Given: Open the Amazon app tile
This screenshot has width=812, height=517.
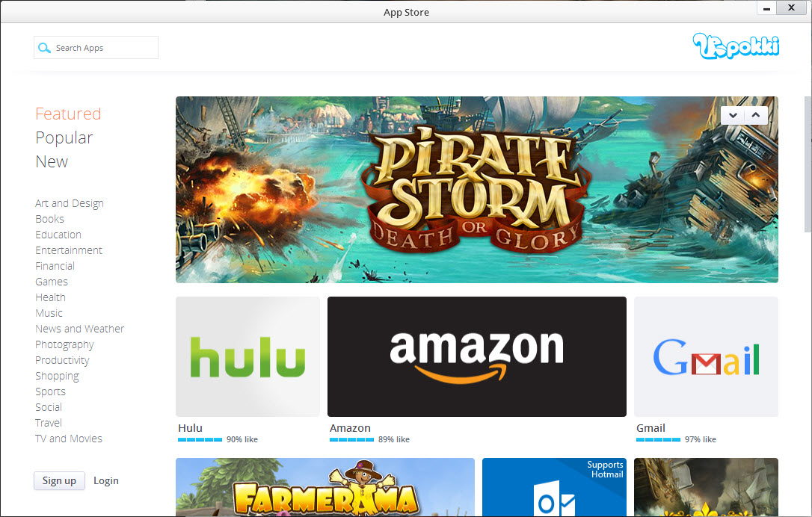Looking at the screenshot, I should click(477, 356).
